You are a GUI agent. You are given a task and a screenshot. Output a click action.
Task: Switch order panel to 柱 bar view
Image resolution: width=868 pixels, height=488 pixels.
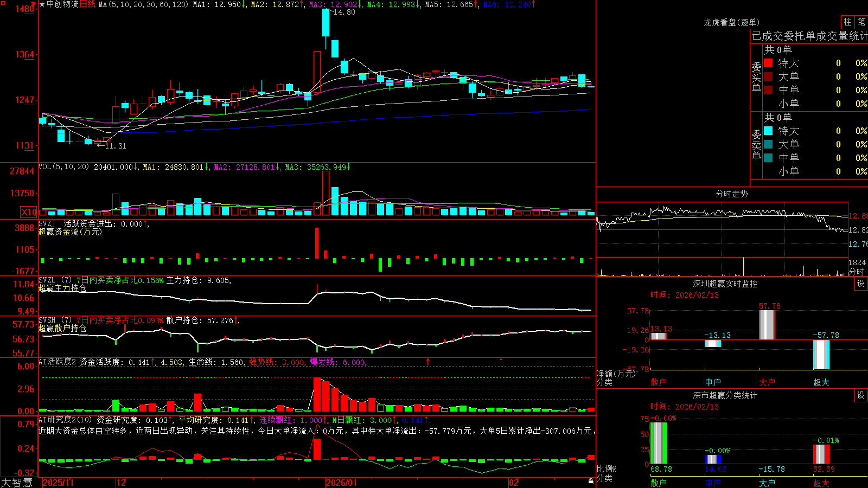tap(847, 22)
